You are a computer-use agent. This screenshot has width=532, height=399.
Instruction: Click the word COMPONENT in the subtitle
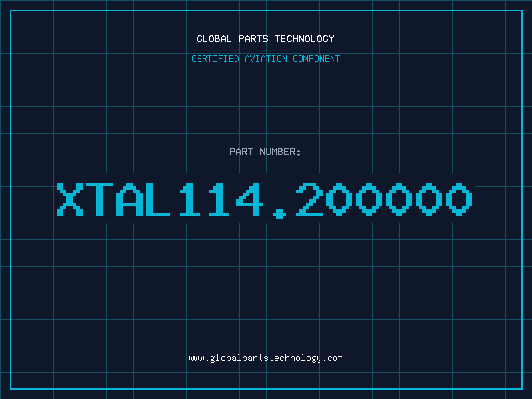(315, 59)
